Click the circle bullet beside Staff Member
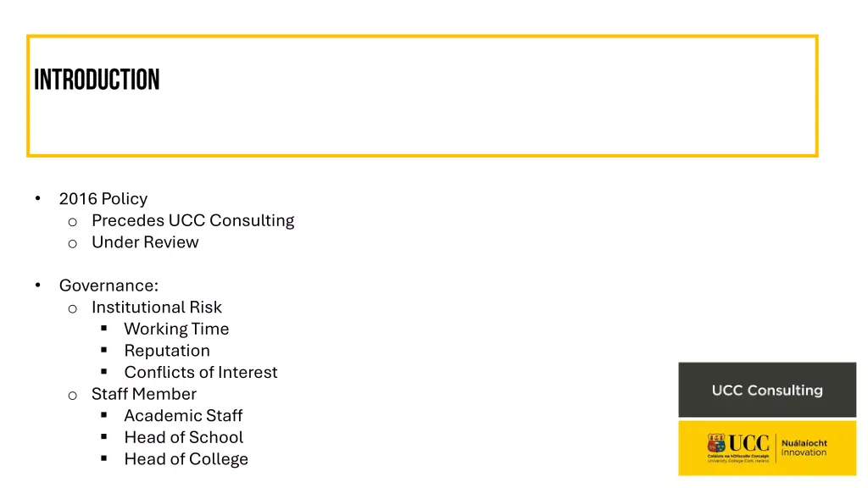The width and height of the screenshot is (868, 488). [73, 395]
